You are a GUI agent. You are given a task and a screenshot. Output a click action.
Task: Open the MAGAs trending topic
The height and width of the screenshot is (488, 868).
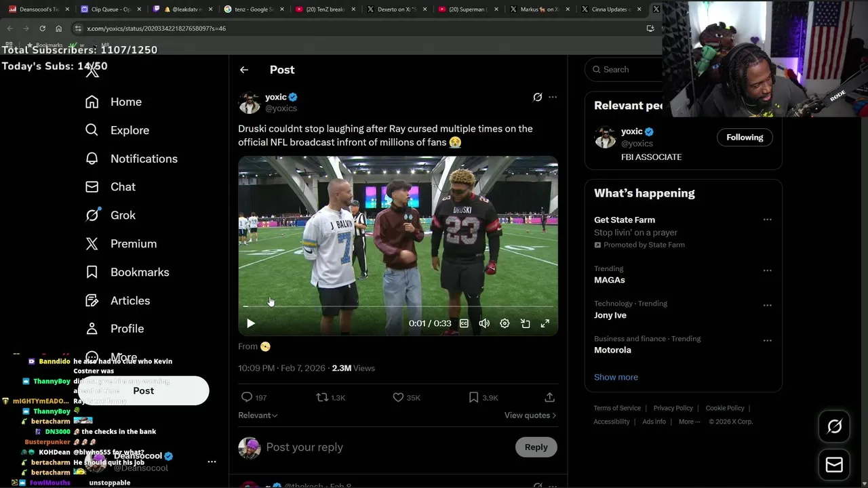point(610,280)
